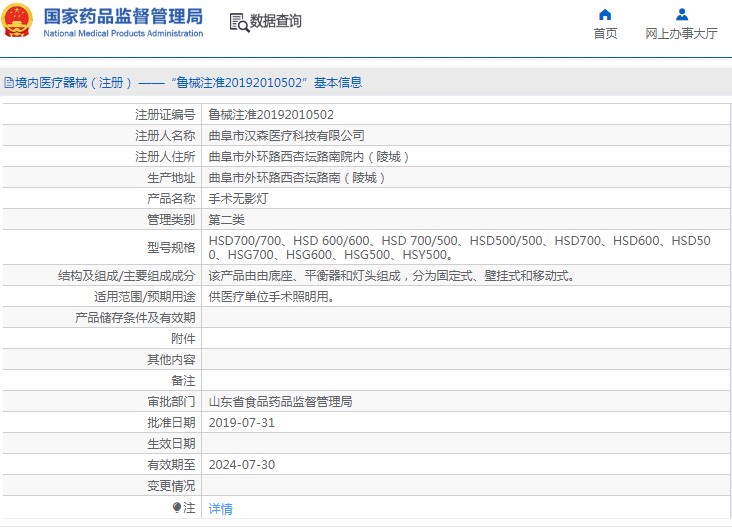The width and height of the screenshot is (732, 527).
Task: Open 网上办事大厅 user icon
Action: (682, 14)
